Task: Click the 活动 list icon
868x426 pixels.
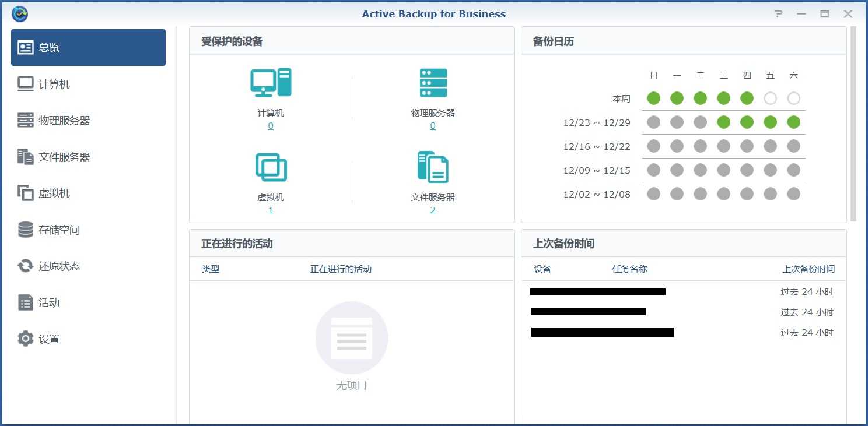Action: [x=26, y=302]
